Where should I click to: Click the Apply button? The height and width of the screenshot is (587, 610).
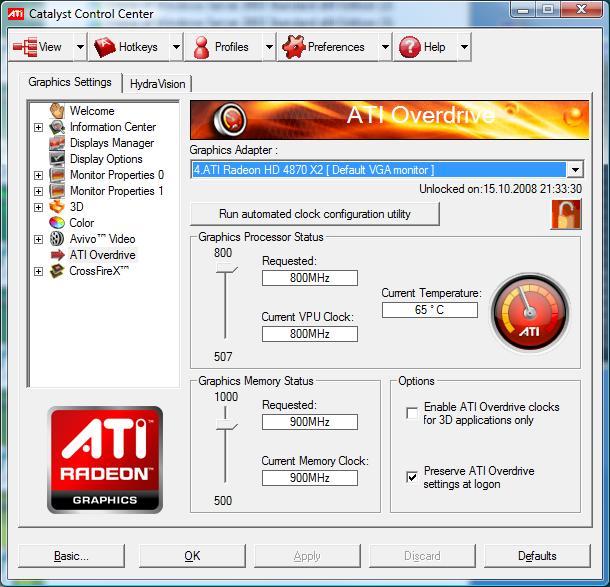point(307,555)
